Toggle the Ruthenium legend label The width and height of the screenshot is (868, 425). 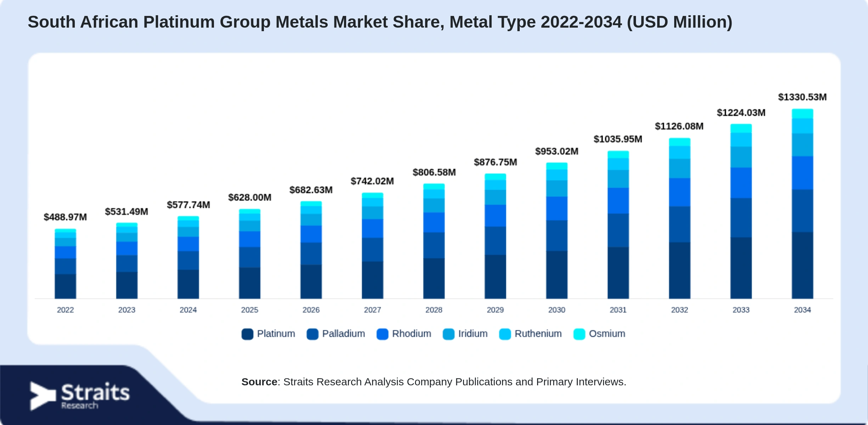pyautogui.click(x=538, y=334)
